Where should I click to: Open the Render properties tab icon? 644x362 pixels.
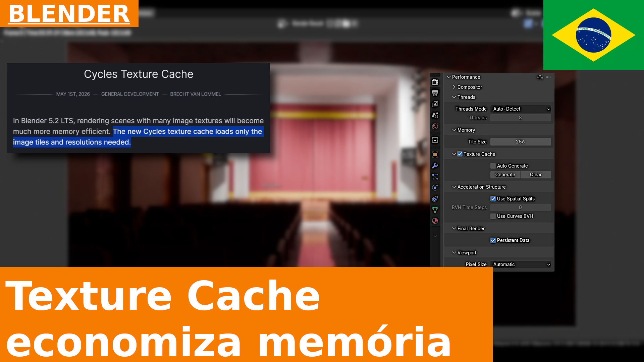point(435,82)
